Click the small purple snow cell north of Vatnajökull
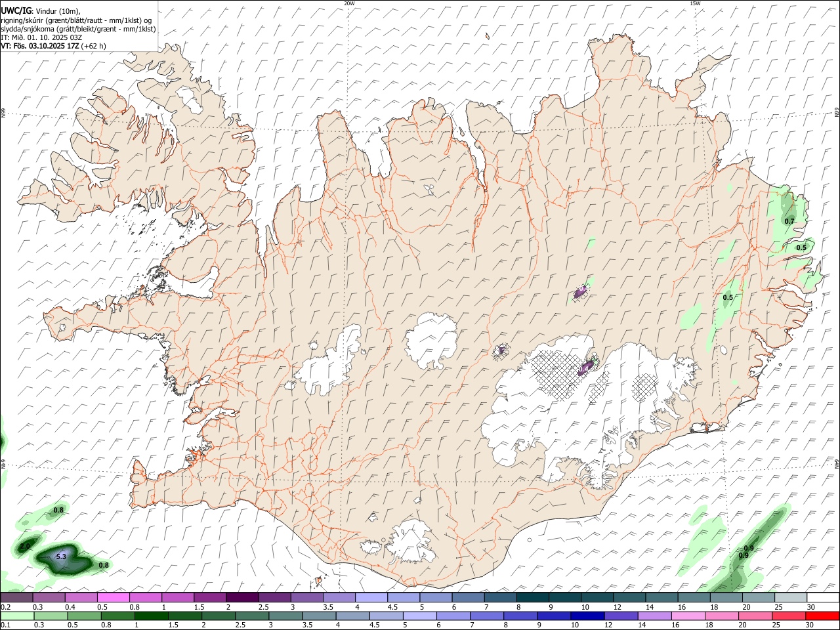The height and width of the screenshot is (630, 840). 581,291
